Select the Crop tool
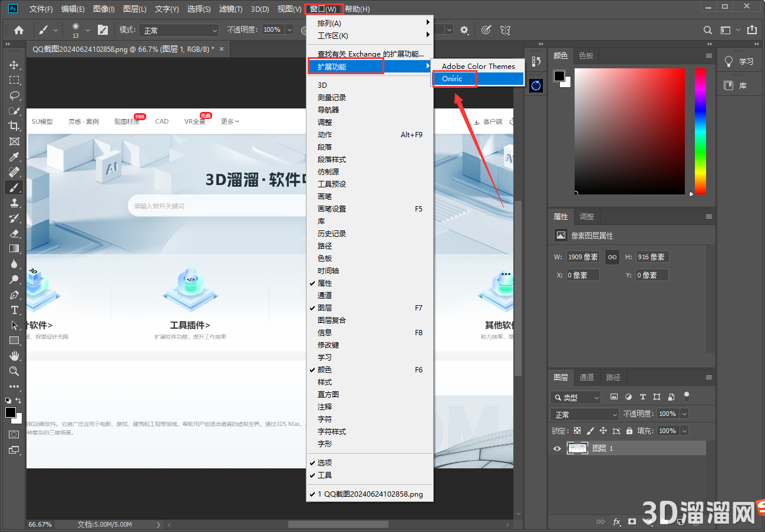This screenshot has width=765, height=532. tap(14, 125)
